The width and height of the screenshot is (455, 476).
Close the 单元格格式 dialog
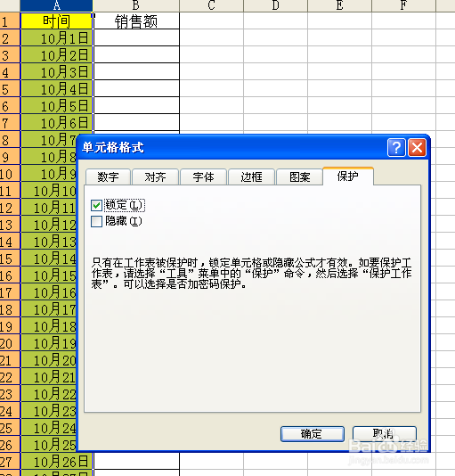(417, 148)
